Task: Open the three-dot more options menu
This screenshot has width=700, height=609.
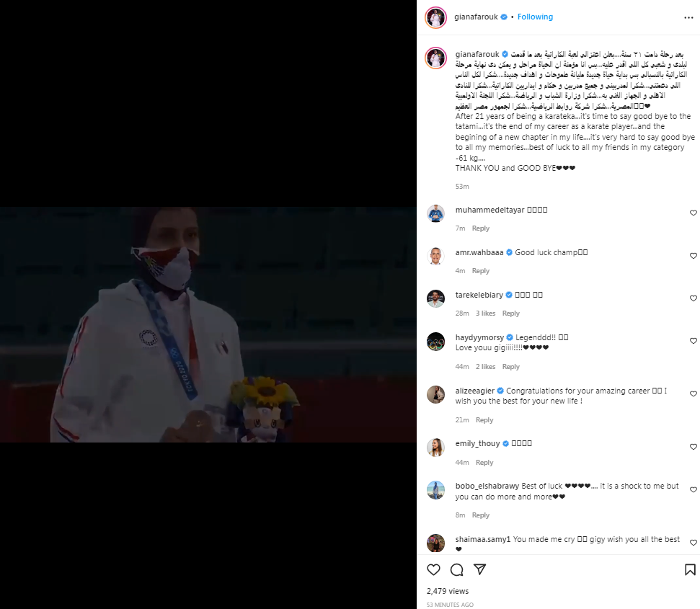Action: [689, 18]
